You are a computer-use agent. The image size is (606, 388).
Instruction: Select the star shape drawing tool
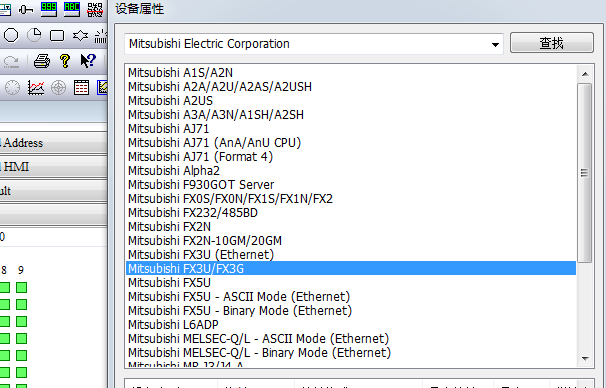[80, 35]
